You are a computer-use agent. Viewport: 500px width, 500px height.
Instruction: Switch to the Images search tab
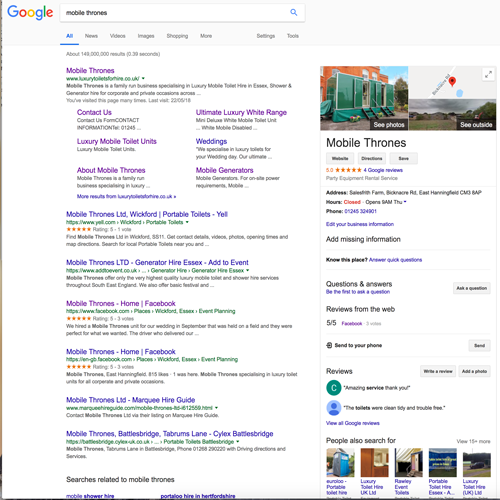pyautogui.click(x=146, y=36)
